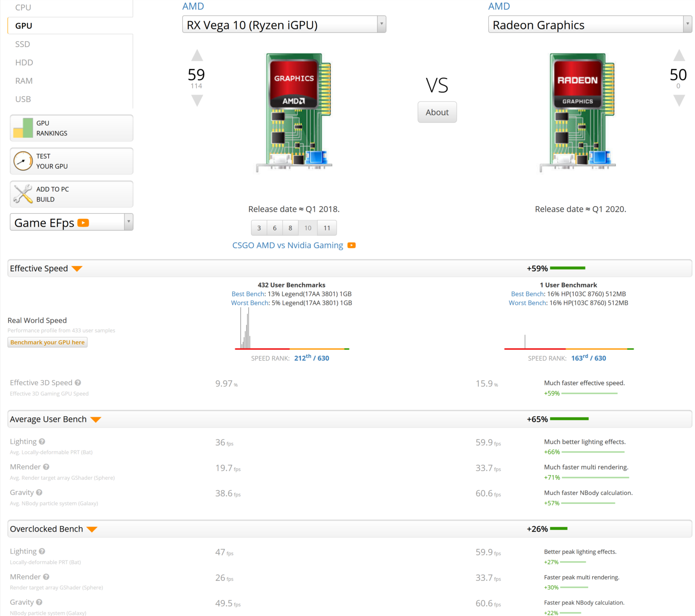Click the Radeon Graphics card image
Viewport: 695px width, 616px height.
pyautogui.click(x=578, y=112)
